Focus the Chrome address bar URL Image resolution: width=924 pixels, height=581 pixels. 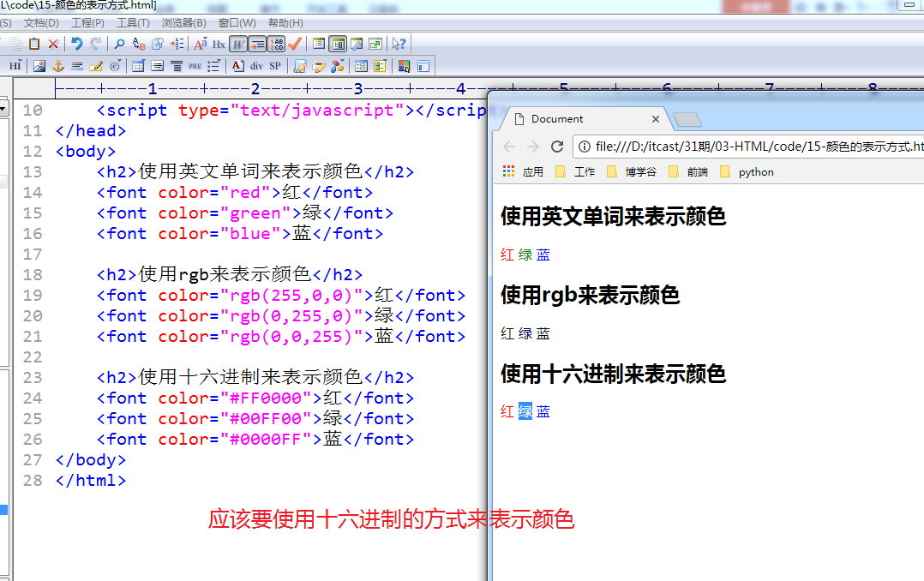tap(759, 147)
